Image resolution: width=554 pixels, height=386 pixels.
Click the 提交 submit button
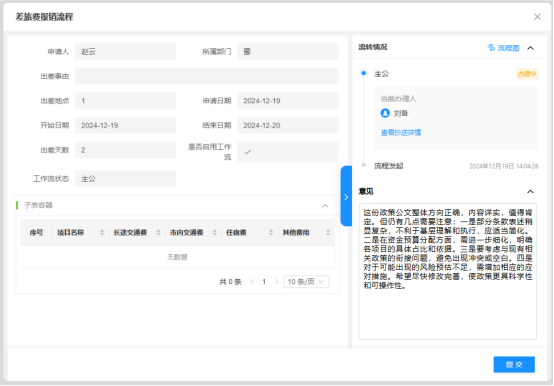click(x=514, y=364)
